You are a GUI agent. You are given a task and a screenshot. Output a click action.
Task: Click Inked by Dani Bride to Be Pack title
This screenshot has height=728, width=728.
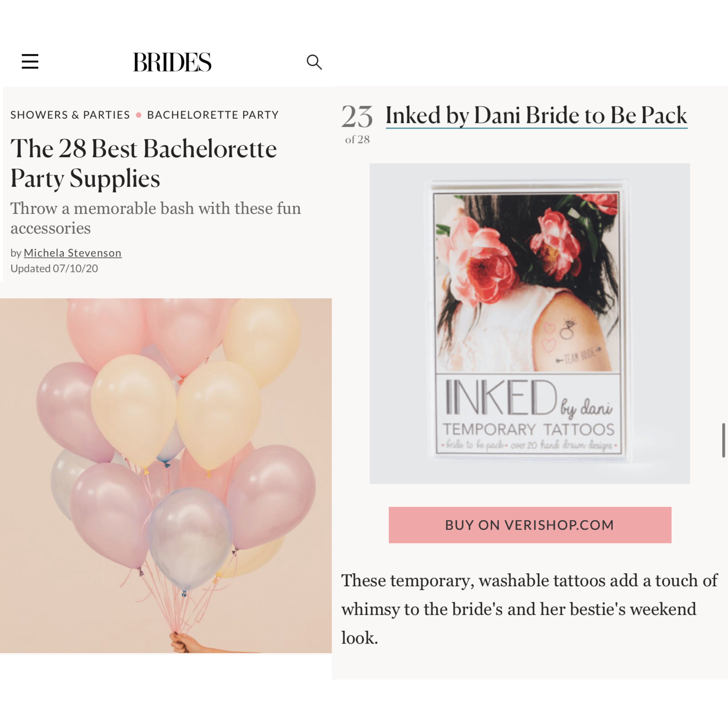tap(536, 115)
